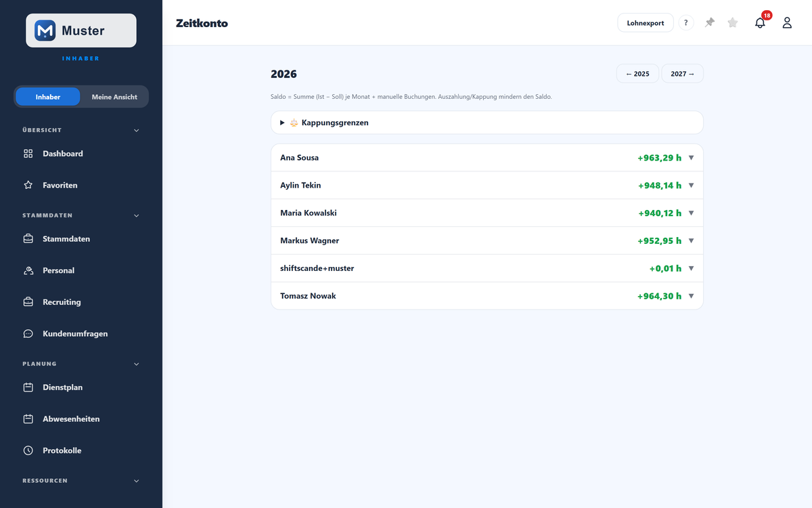Click the Kundenumfragen speech bubble icon

tap(28, 334)
